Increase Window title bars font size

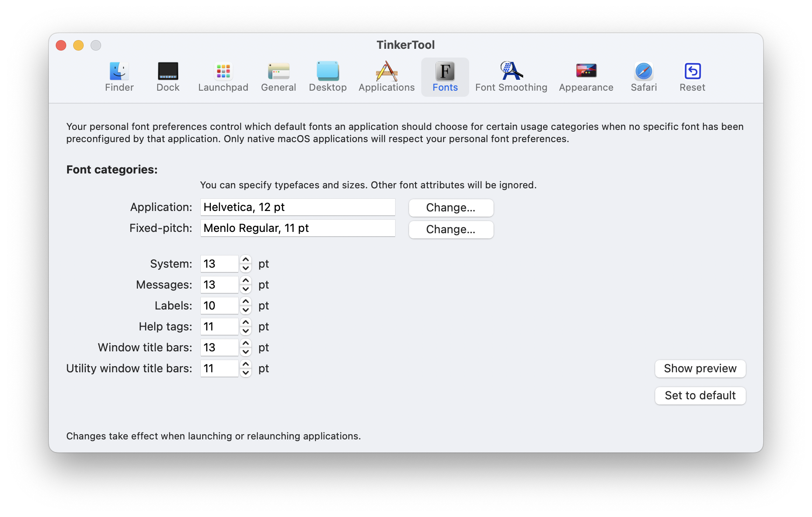click(x=246, y=343)
